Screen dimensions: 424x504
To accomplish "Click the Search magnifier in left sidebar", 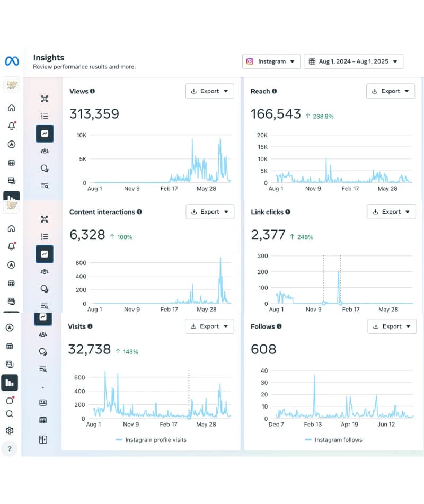I will (x=10, y=414).
